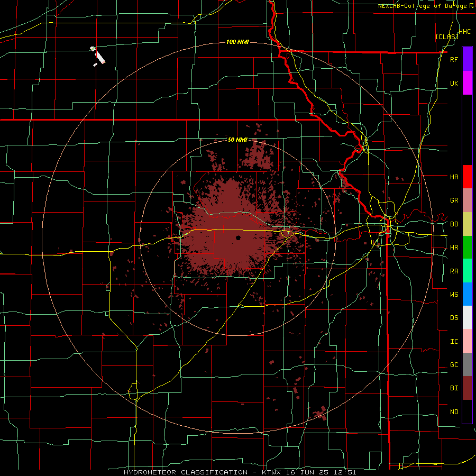The height and width of the screenshot is (476, 476).
Task: Click the RA light green legend swatch
Action: (x=467, y=271)
